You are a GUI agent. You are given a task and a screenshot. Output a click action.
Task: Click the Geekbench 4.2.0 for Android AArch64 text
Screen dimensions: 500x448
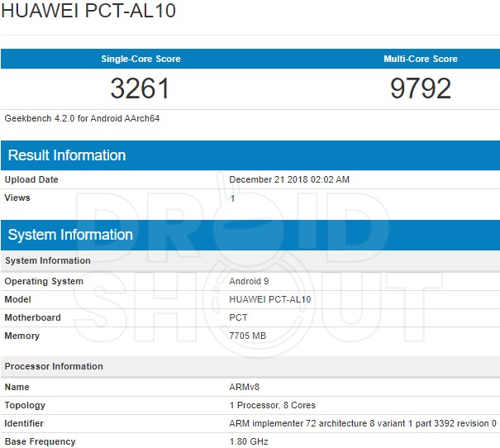pyautogui.click(x=82, y=118)
